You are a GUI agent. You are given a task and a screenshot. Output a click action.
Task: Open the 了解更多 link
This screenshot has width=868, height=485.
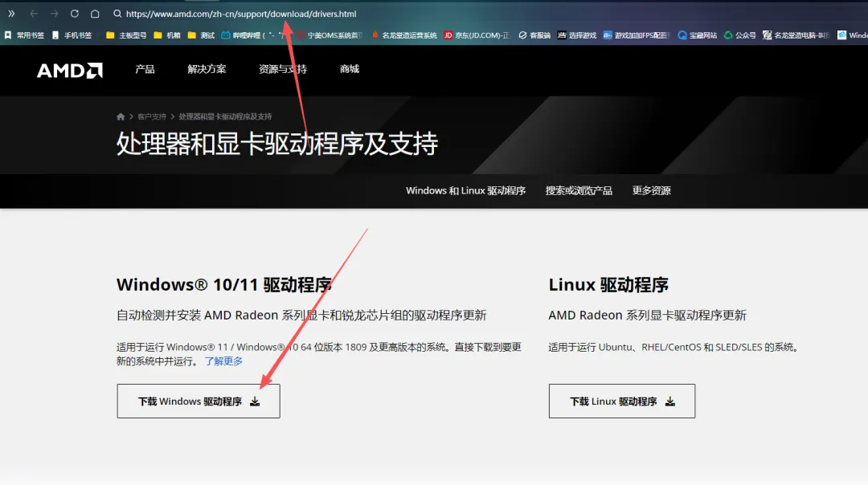point(223,361)
